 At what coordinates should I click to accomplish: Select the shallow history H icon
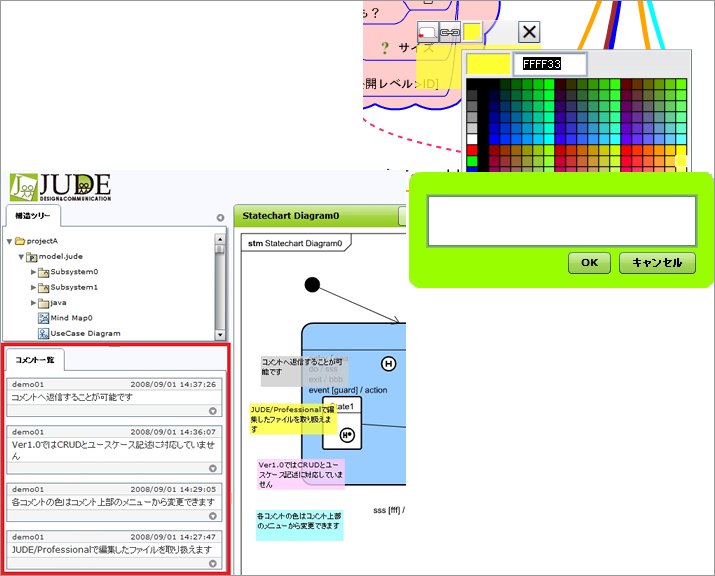[389, 364]
